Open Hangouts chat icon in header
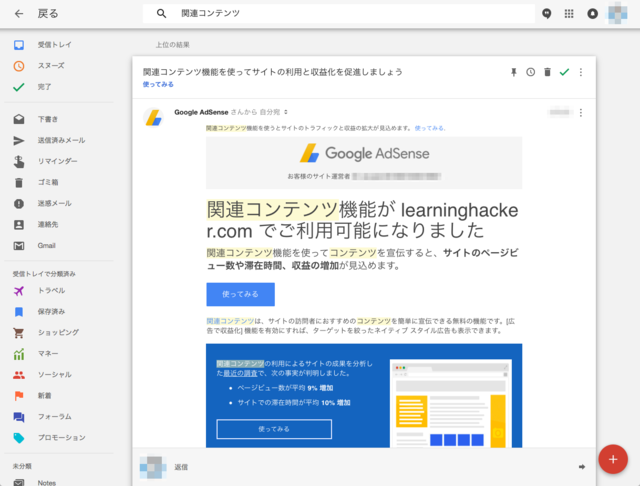This screenshot has width=640, height=486. (x=547, y=14)
